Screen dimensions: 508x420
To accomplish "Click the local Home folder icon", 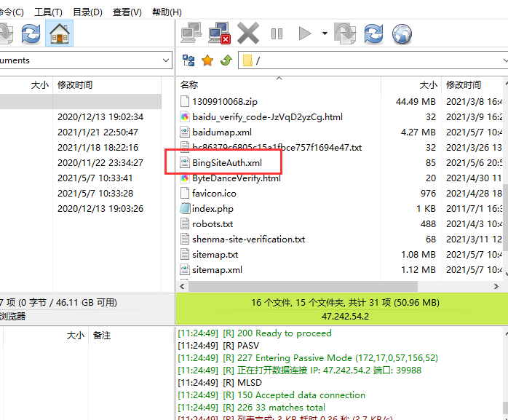I will tap(59, 33).
